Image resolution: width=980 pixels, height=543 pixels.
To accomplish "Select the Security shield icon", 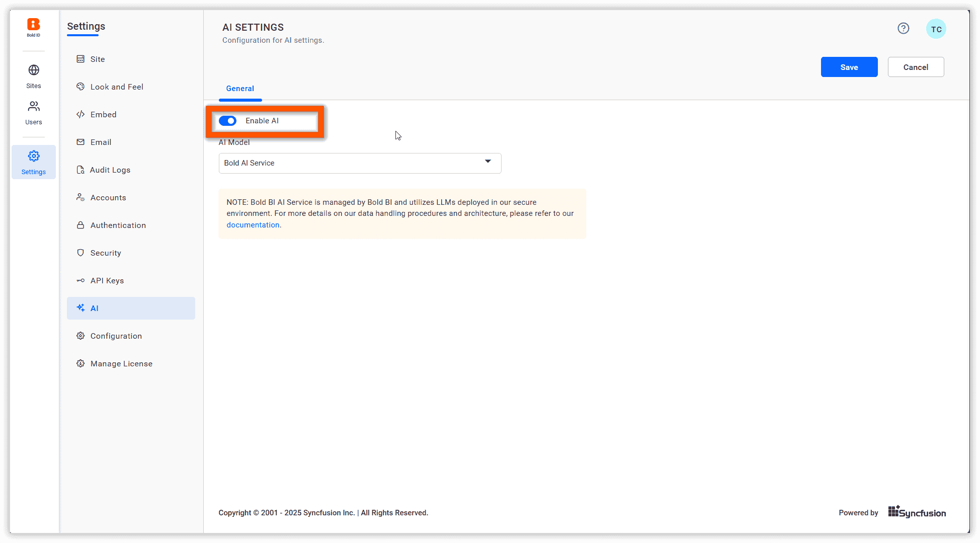I will pyautogui.click(x=81, y=253).
